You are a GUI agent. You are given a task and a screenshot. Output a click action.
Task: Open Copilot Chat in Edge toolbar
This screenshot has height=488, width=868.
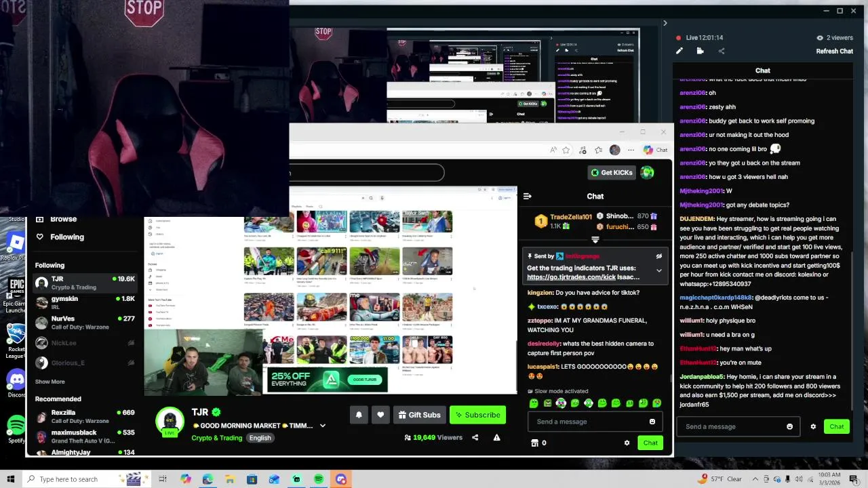click(x=655, y=150)
